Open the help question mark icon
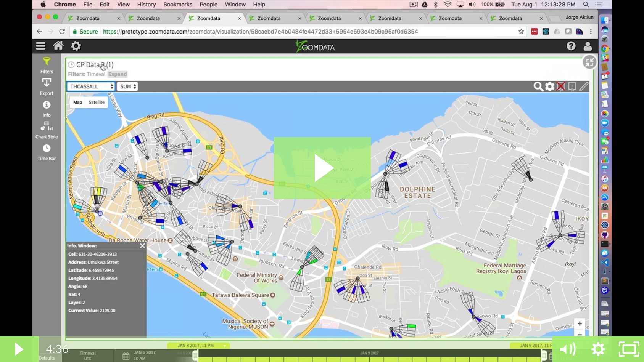 571,46
